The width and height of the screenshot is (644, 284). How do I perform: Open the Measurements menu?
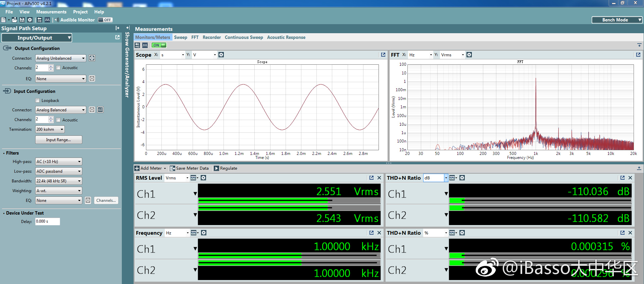(x=51, y=12)
